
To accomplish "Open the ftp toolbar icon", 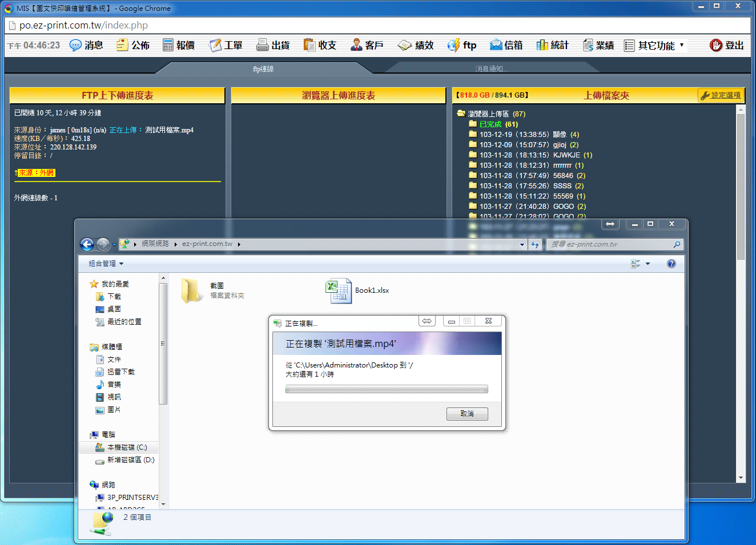I will (454, 45).
